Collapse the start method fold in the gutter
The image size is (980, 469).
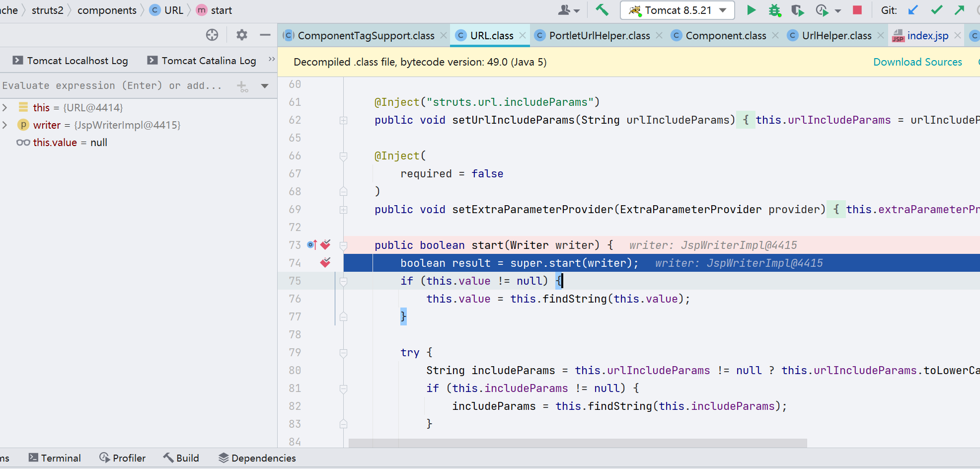343,245
